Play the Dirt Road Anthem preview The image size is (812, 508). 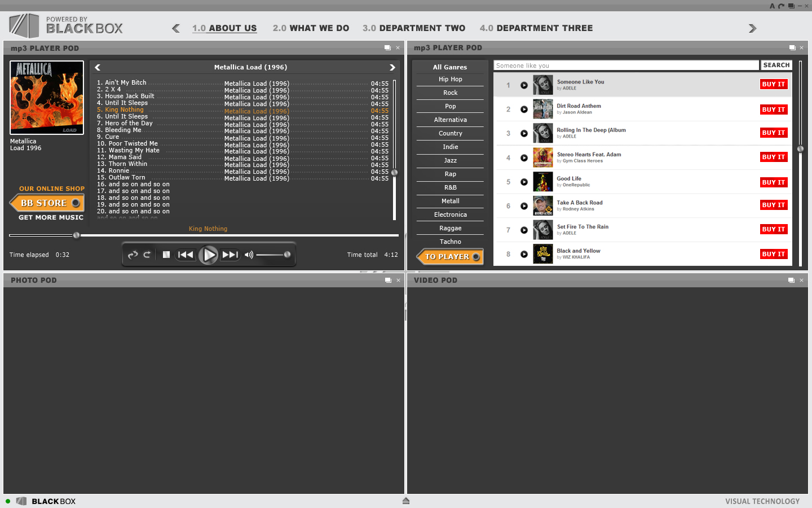click(524, 110)
